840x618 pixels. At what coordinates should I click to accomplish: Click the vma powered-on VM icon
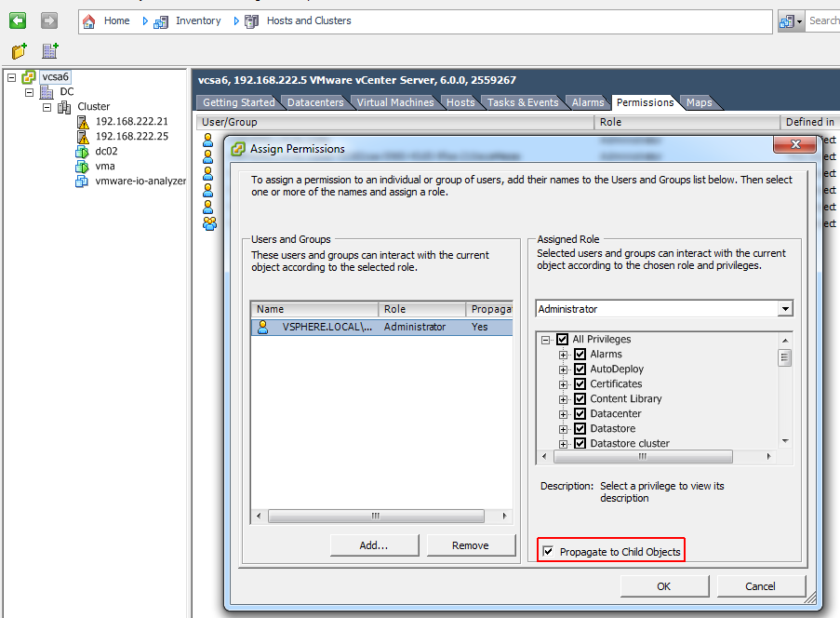tap(82, 167)
